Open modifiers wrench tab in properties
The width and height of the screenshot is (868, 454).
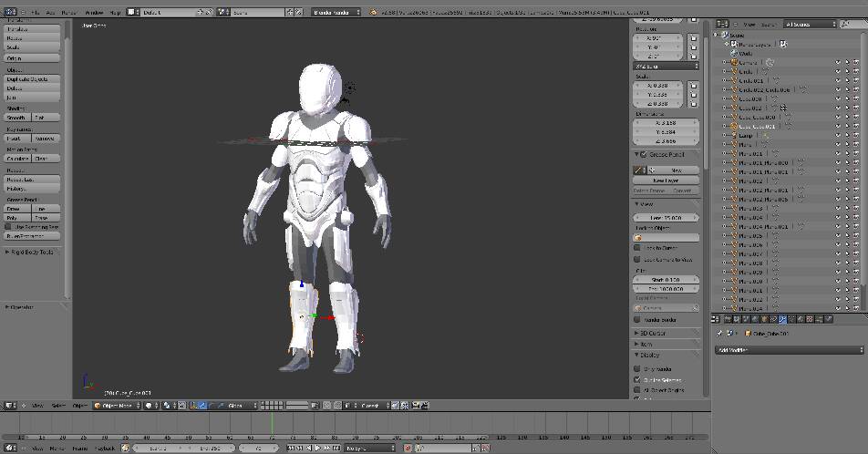782,319
